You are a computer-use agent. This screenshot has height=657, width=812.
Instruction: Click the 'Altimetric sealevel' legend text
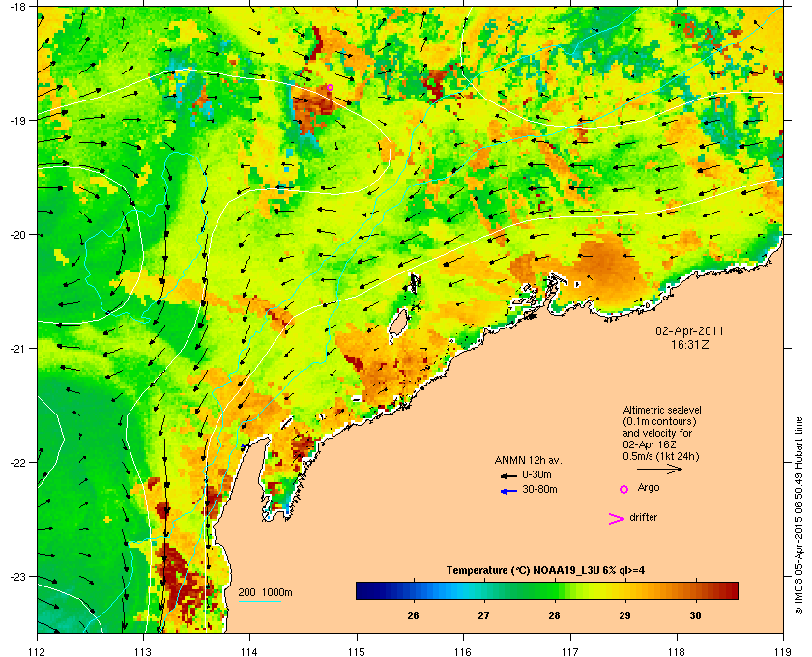pos(662,410)
